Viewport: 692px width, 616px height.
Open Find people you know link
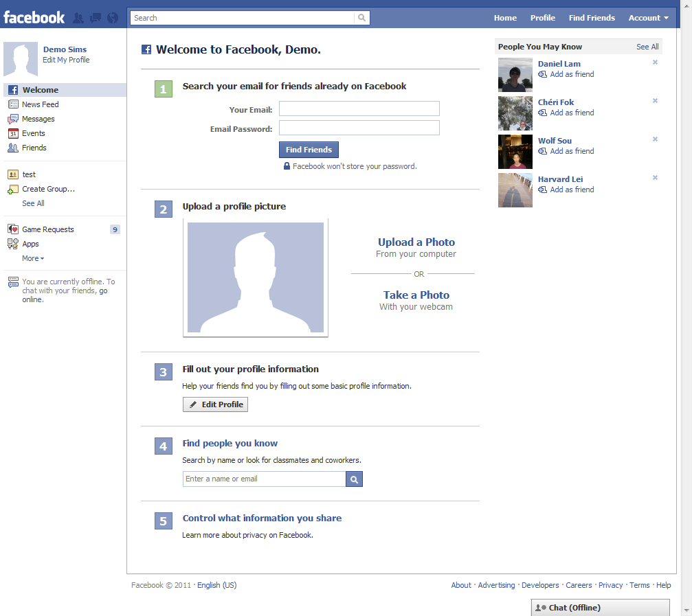click(x=230, y=444)
